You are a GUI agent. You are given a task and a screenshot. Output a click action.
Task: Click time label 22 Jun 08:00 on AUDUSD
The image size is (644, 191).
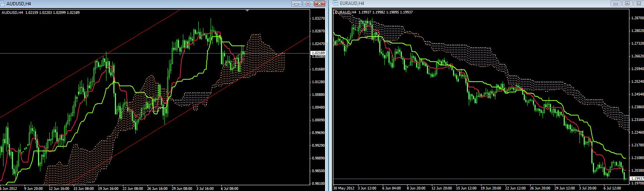click(133, 189)
